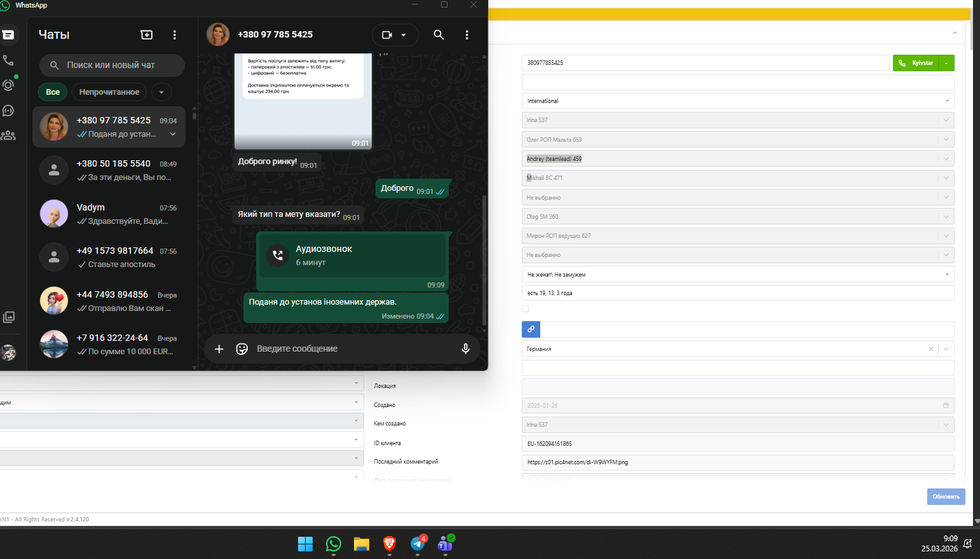Viewport: 980px width, 559px height.
Task: Collapse the CRM panel with the top chevron
Action: tap(955, 33)
